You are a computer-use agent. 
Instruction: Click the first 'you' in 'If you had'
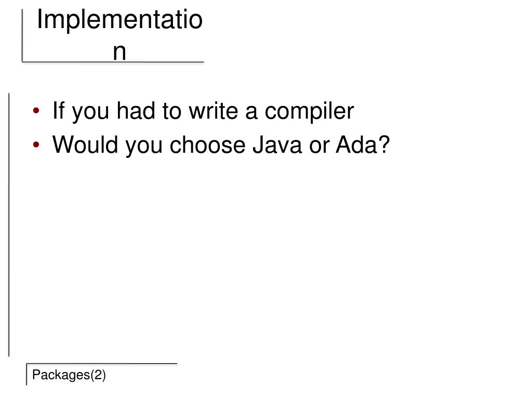click(x=90, y=113)
